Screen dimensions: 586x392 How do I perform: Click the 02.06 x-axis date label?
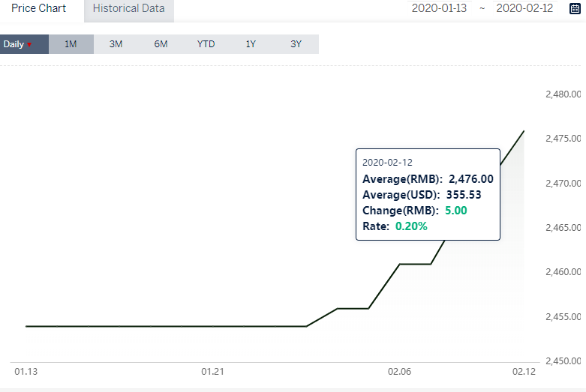click(x=399, y=372)
